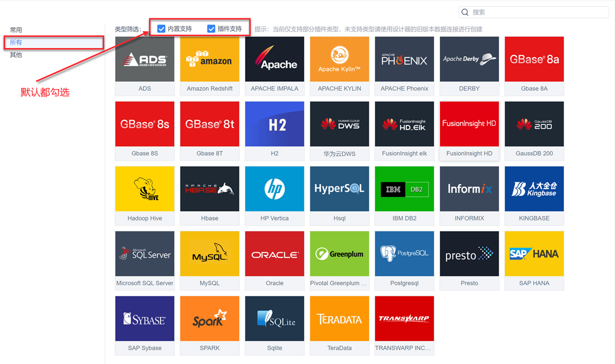Select the Oracle database tile

click(x=275, y=261)
